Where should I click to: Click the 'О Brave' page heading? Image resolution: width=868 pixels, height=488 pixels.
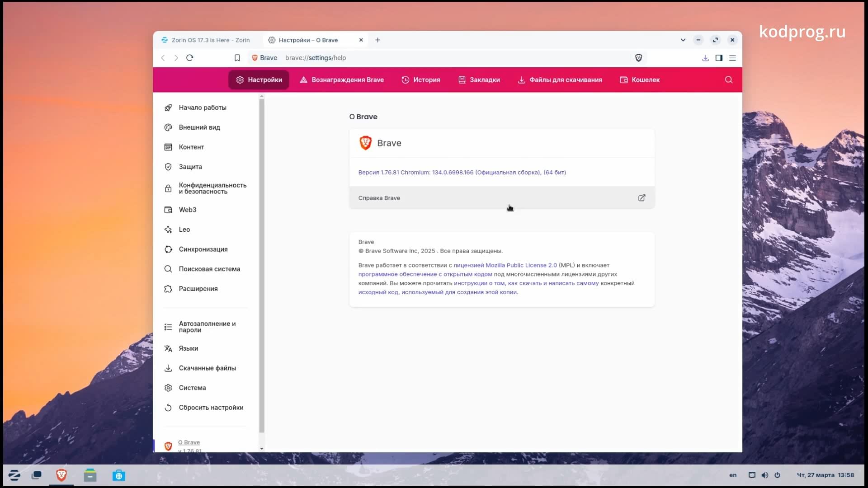click(x=363, y=117)
